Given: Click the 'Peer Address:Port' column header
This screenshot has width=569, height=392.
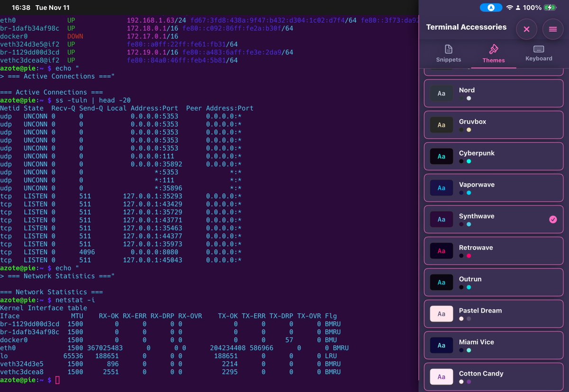Looking at the screenshot, I should point(220,108).
